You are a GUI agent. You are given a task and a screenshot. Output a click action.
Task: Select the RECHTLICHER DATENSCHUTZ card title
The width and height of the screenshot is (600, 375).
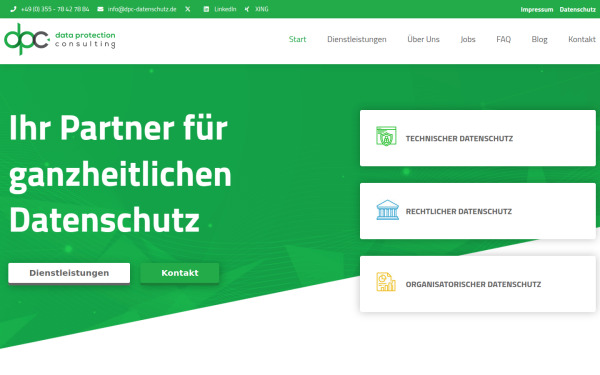[x=458, y=212]
